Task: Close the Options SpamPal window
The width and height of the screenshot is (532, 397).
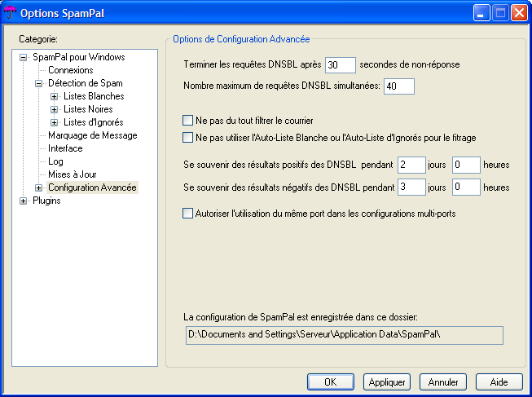Action: pyautogui.click(x=520, y=13)
